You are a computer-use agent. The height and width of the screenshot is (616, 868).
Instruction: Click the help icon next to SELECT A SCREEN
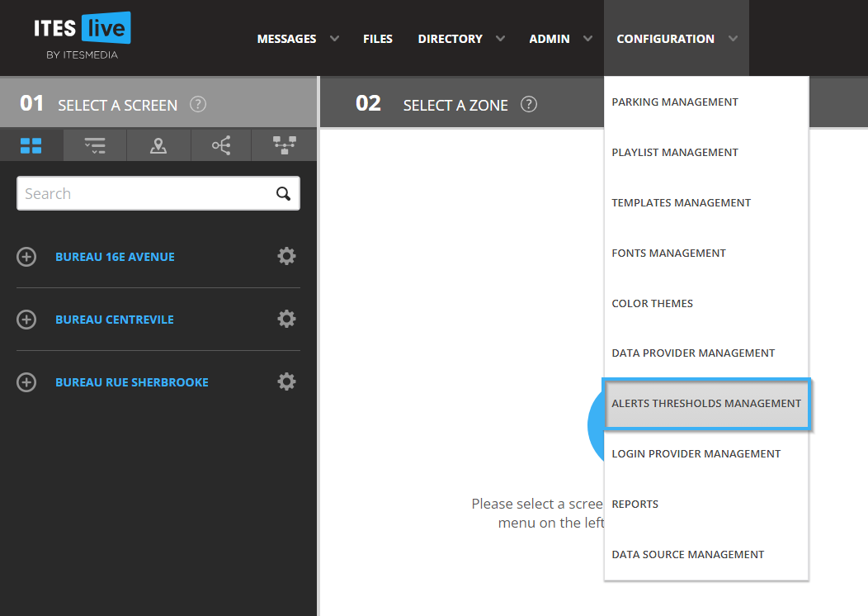point(196,105)
